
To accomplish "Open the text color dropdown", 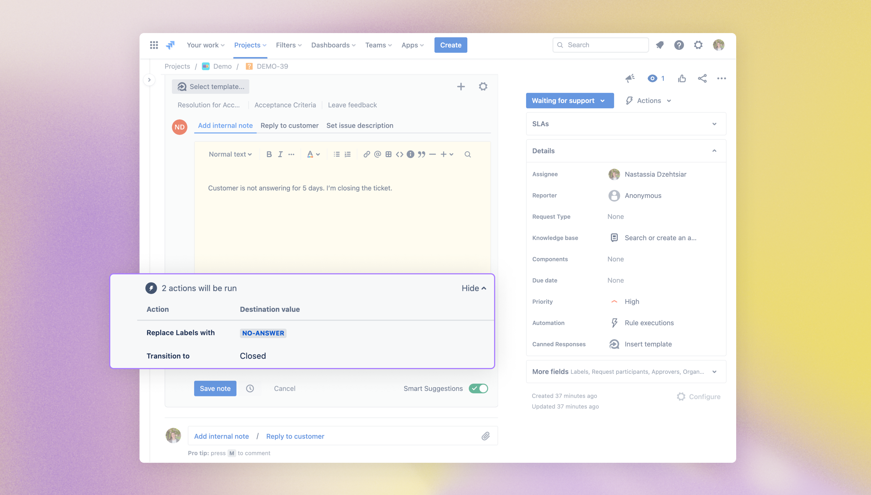I will click(x=313, y=154).
